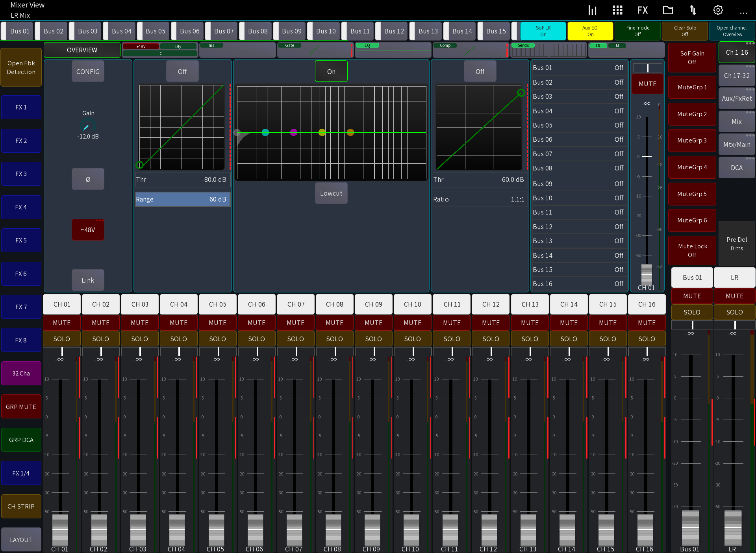Switch to the Bus 08 tab
756x553 pixels.
coord(257,31)
